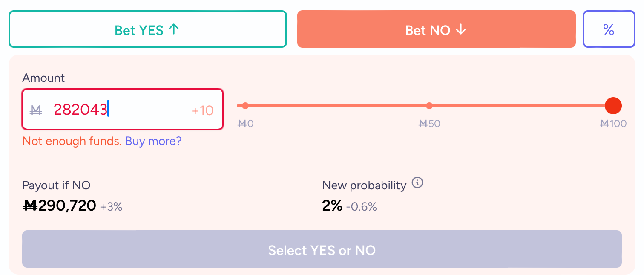
Task: Click the info icon beside New probability
Action: [417, 184]
